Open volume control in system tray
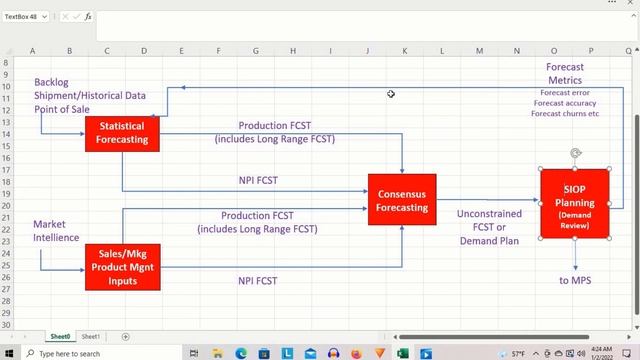 (581, 353)
